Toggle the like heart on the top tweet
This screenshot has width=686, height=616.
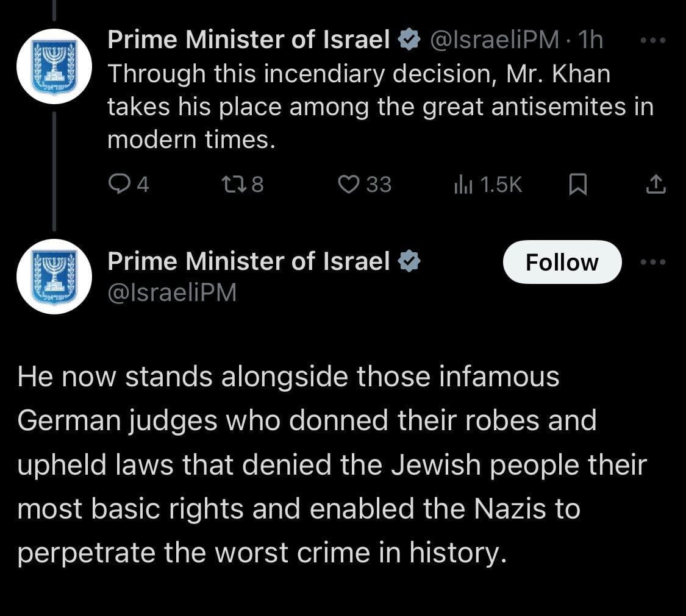point(349,184)
